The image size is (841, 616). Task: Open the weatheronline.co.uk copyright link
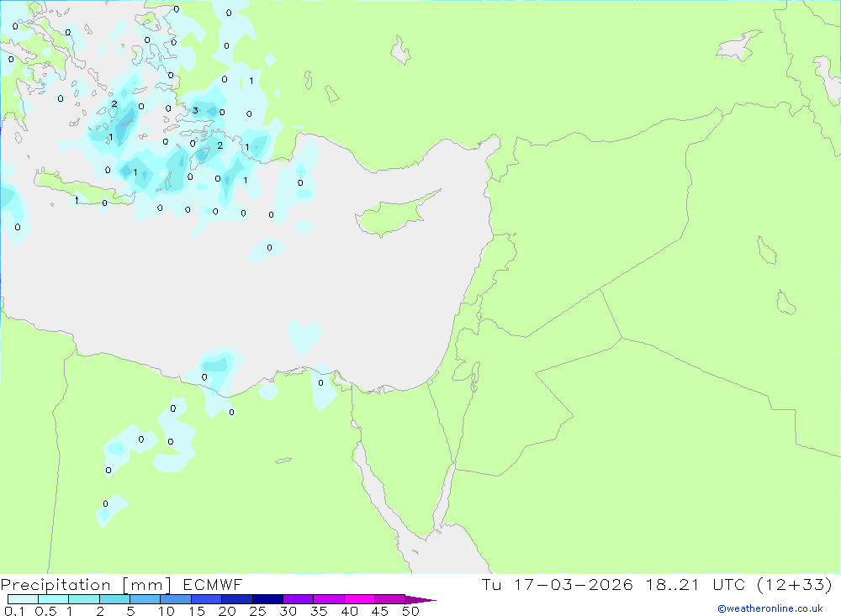[770, 608]
